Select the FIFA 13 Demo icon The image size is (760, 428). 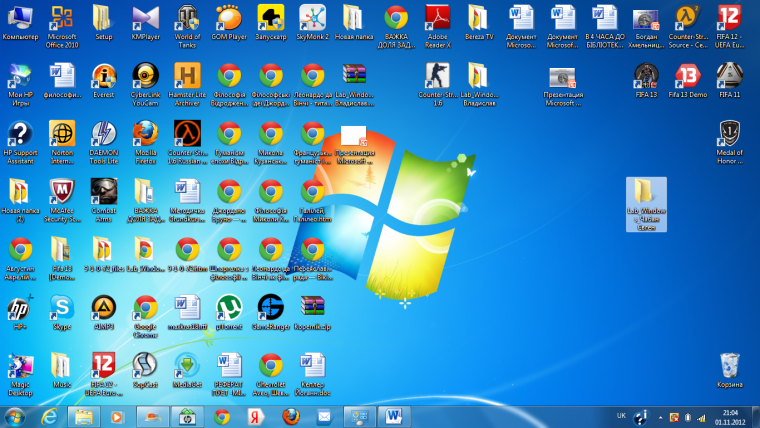(688, 76)
